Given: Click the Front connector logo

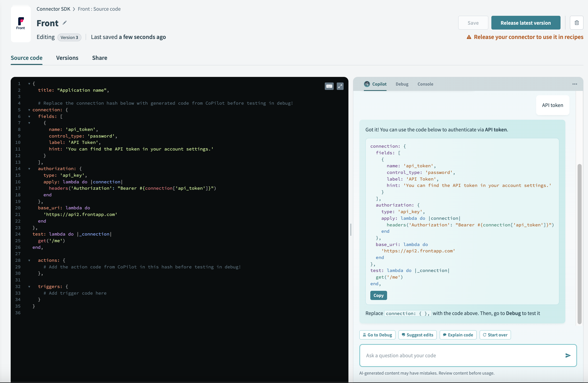Looking at the screenshot, I should point(21,23).
